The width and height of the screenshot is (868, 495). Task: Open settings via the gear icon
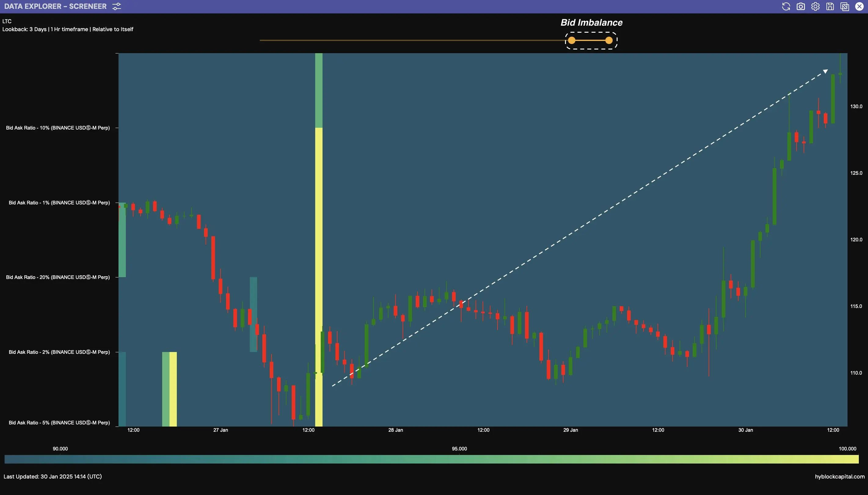click(x=815, y=6)
